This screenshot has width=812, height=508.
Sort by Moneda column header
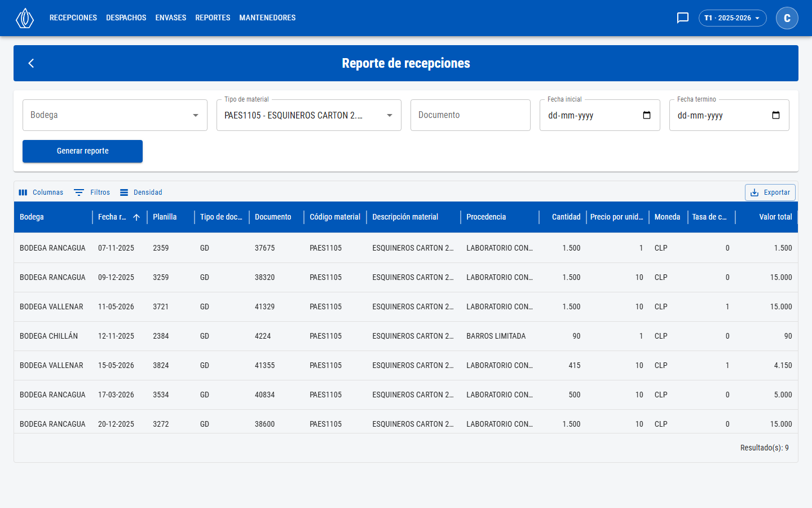tap(667, 217)
